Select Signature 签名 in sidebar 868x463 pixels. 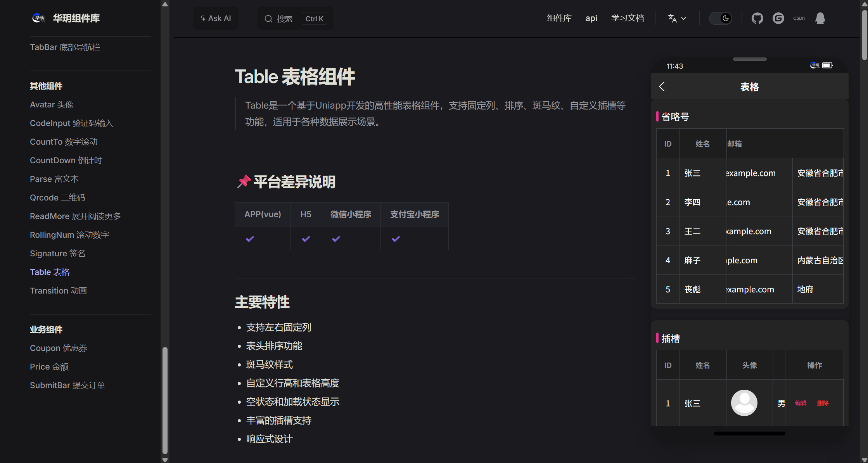(57, 253)
